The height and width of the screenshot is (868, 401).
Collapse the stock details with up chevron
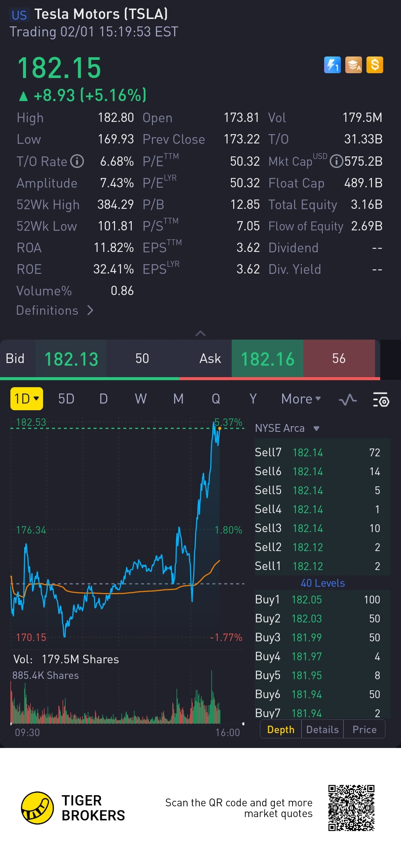(200, 333)
